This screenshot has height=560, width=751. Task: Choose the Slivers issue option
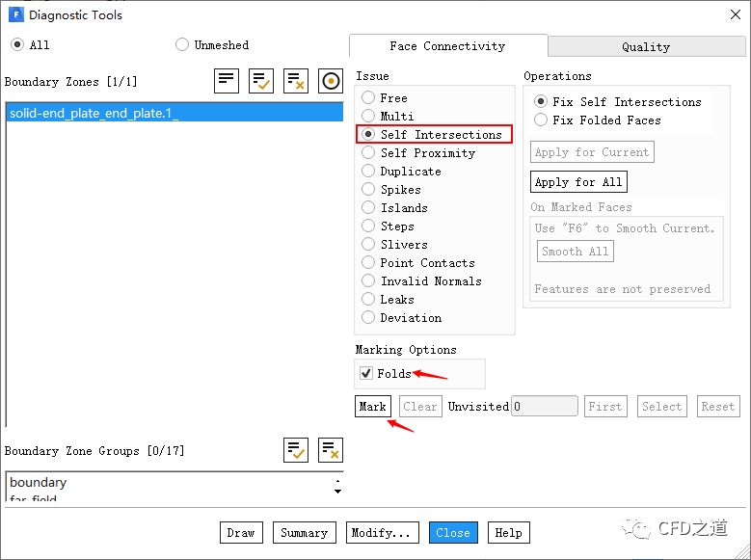click(368, 244)
